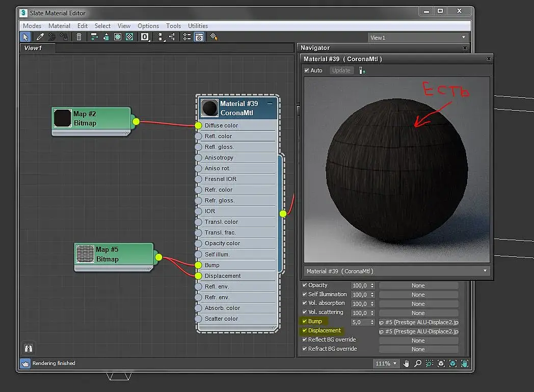This screenshot has height=392, width=534.
Task: Toggle the Auto preview checkbox
Action: pos(307,70)
